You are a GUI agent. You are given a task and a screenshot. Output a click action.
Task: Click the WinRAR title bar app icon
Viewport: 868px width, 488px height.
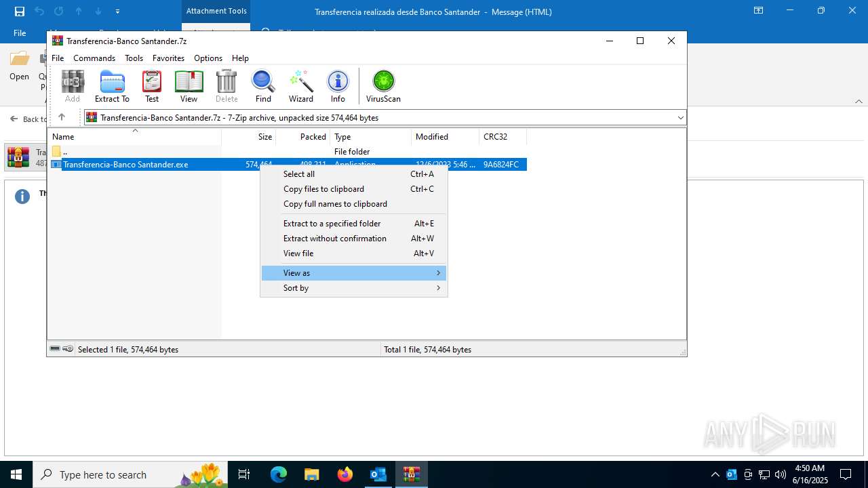pos(58,41)
